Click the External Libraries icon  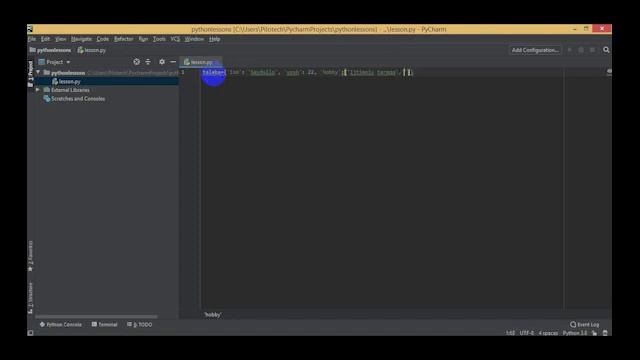click(x=47, y=90)
